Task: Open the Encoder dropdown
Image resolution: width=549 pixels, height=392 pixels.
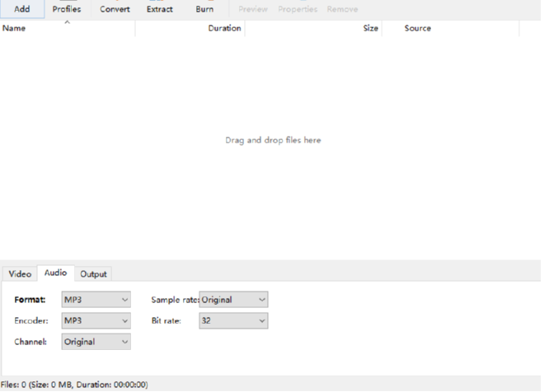Action: tap(96, 320)
